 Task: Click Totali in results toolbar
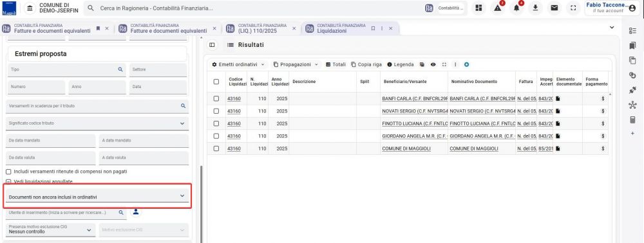tap(336, 65)
